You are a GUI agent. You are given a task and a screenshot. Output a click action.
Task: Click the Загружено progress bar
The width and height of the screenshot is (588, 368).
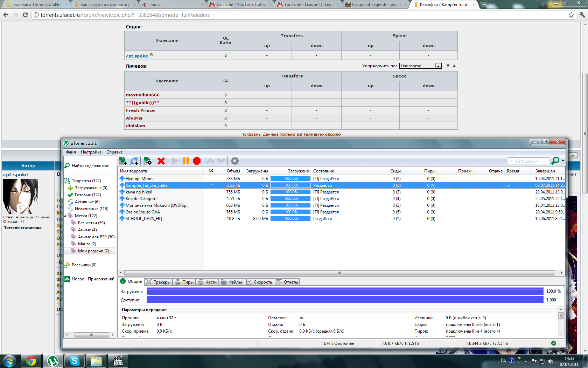click(345, 291)
